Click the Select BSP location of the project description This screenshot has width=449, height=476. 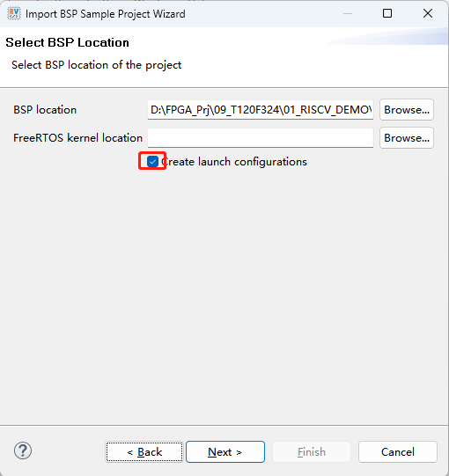coord(96,65)
